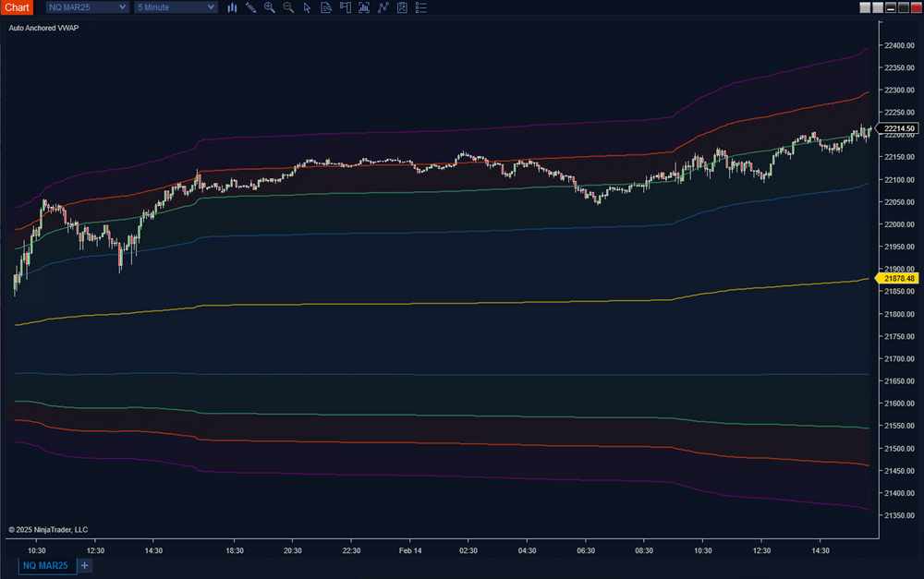924x579 pixels.
Task: Expand the instrument selector chevron
Action: point(125,7)
